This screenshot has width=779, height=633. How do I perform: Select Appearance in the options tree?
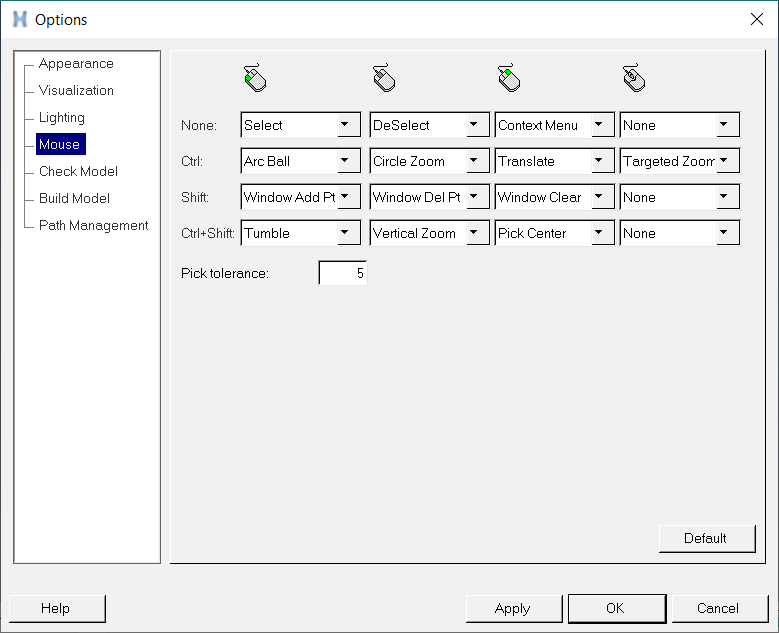76,64
